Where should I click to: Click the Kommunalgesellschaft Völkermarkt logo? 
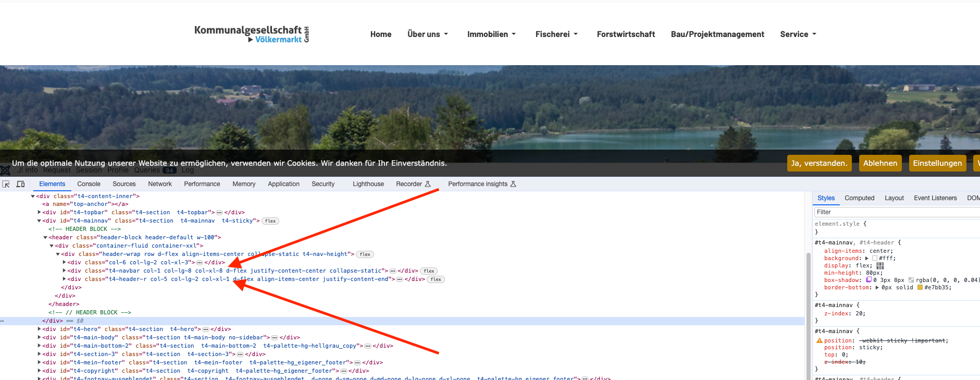point(252,34)
